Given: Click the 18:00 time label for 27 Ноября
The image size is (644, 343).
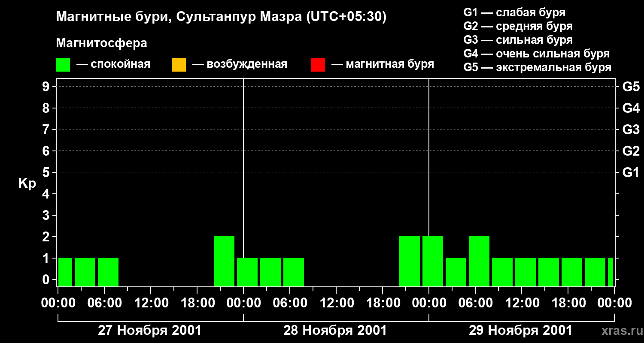Looking at the screenshot, I should tap(197, 303).
